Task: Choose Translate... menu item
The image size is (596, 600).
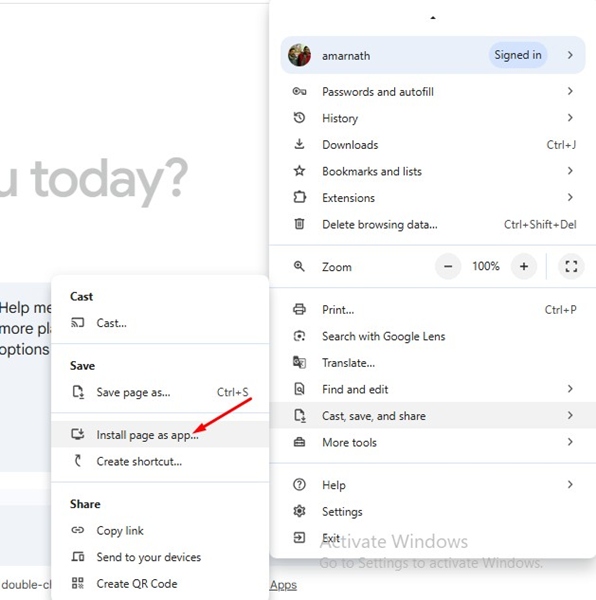Action: click(x=433, y=363)
